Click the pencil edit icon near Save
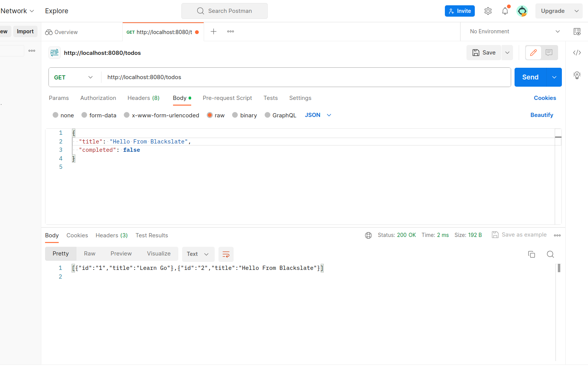 [533, 53]
